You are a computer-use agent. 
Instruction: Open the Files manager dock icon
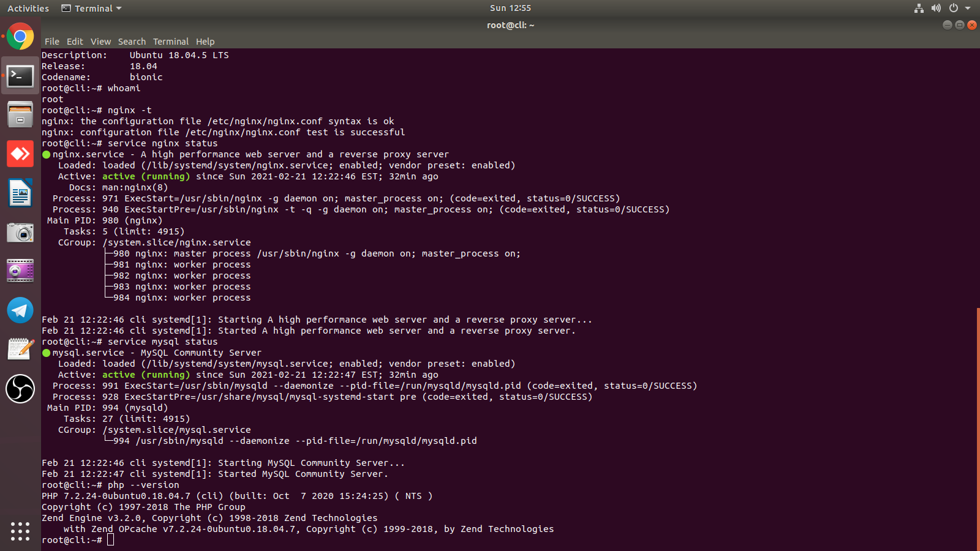pyautogui.click(x=20, y=114)
